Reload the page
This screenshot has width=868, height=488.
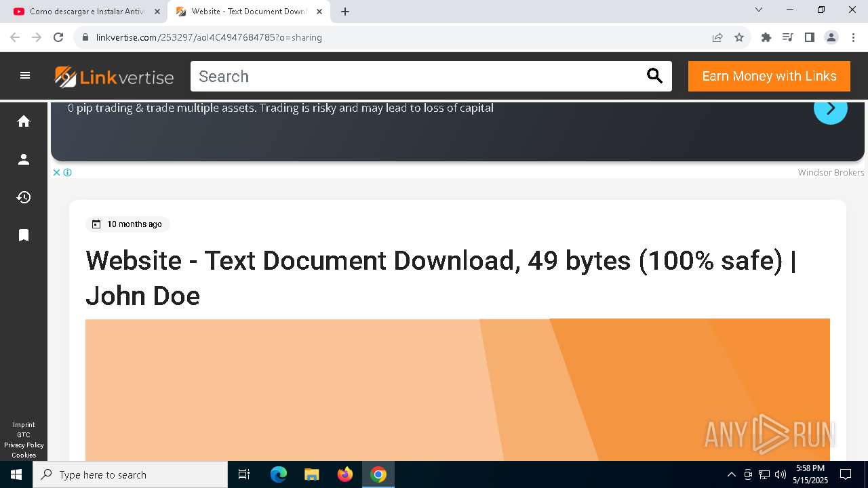[58, 37]
